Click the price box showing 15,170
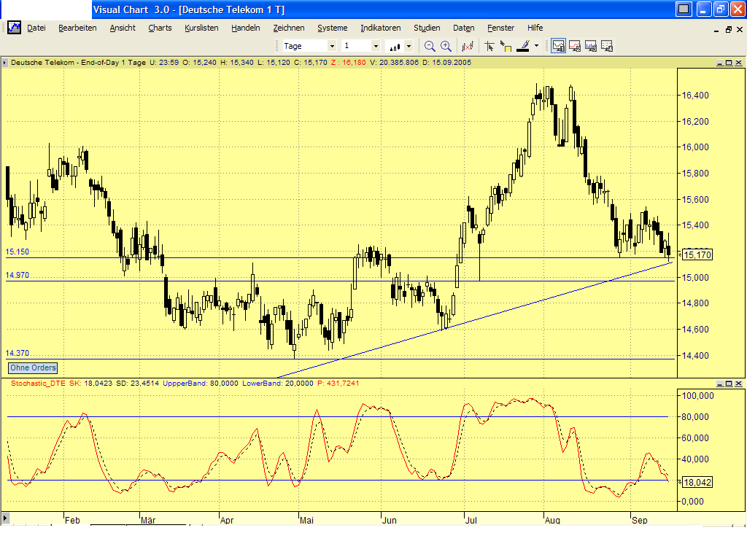Viewport: 747px width, 560px height. click(696, 254)
